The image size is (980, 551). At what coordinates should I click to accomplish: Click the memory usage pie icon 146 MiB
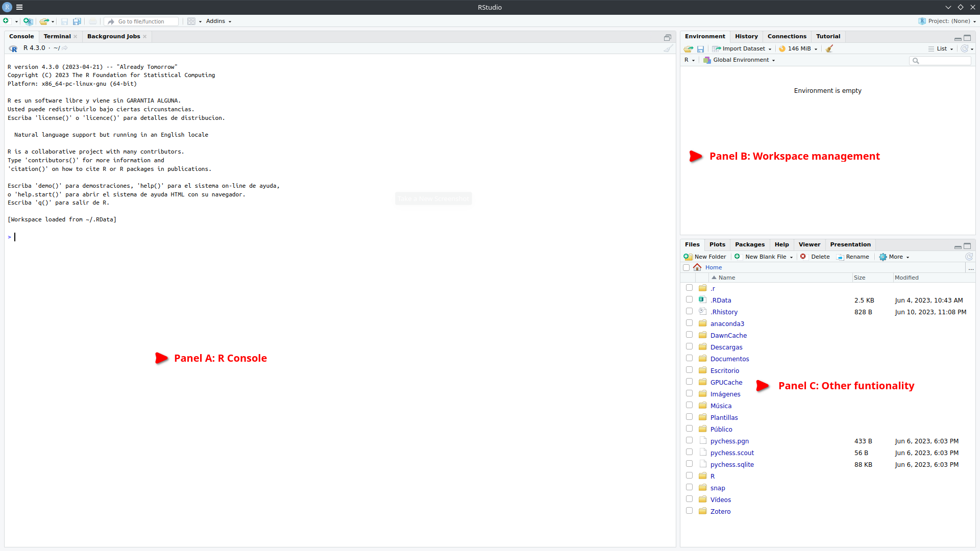tap(782, 49)
